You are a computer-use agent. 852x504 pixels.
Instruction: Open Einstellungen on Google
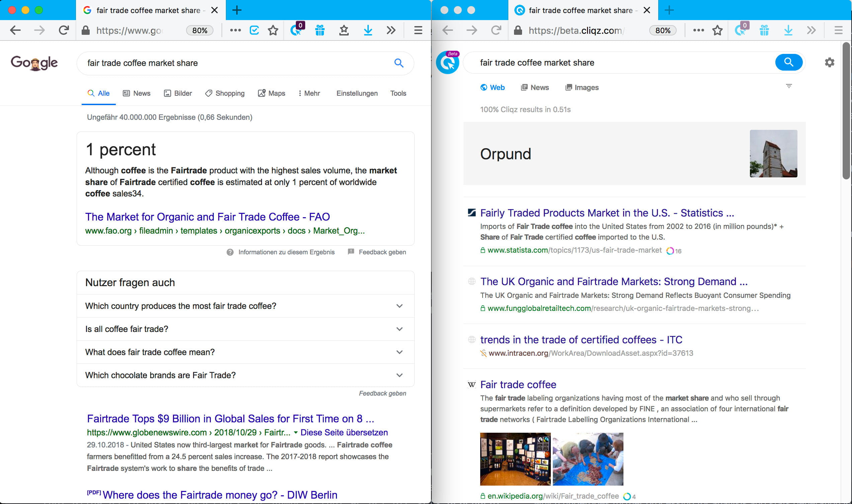[357, 93]
